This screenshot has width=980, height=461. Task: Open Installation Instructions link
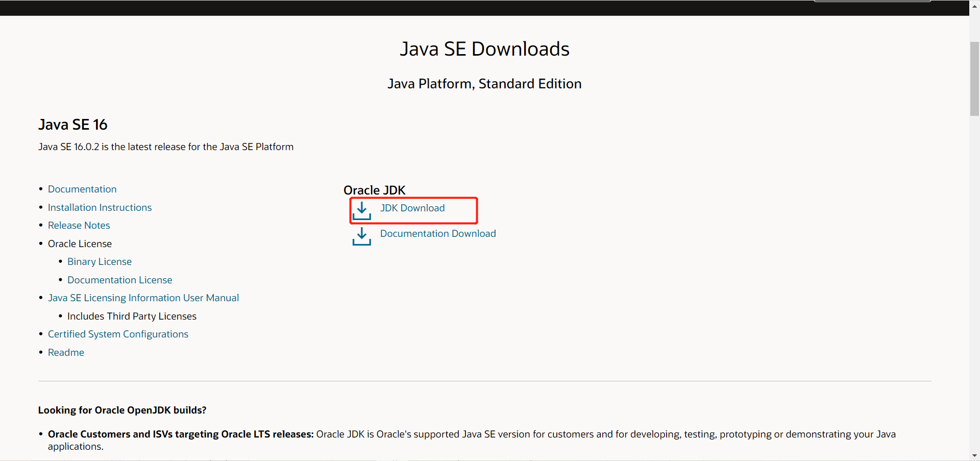(100, 208)
